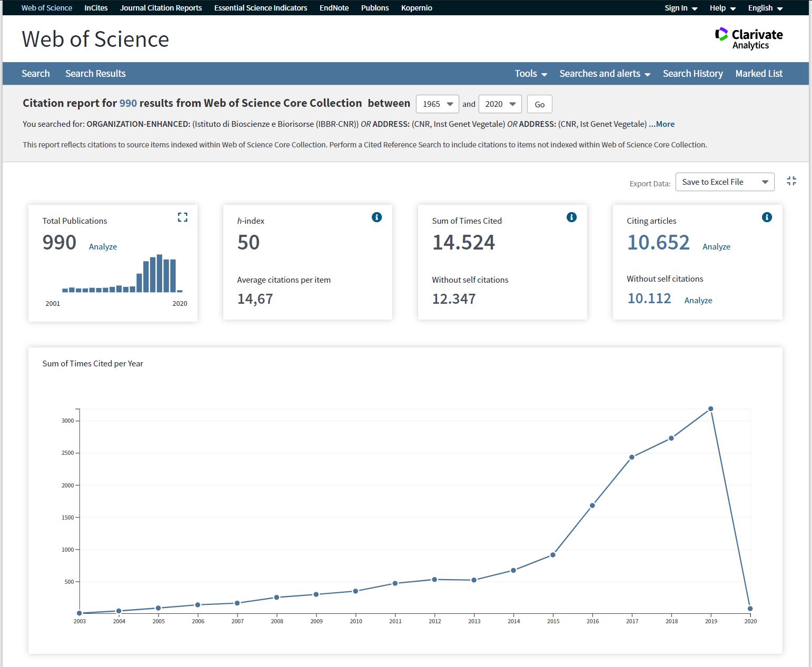812x667 pixels.
Task: Expand the Searches and alerts menu
Action: (605, 74)
